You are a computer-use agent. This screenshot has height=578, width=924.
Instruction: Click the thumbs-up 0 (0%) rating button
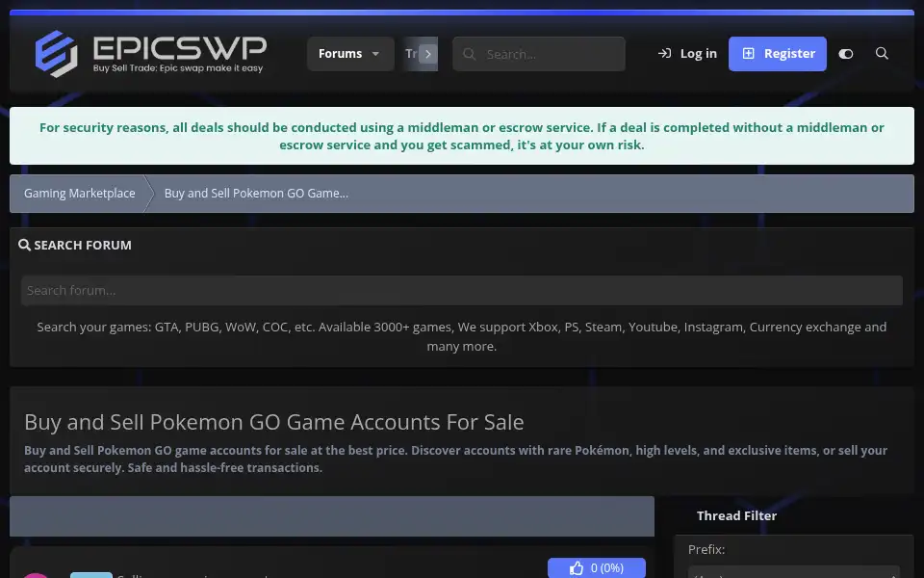click(597, 568)
